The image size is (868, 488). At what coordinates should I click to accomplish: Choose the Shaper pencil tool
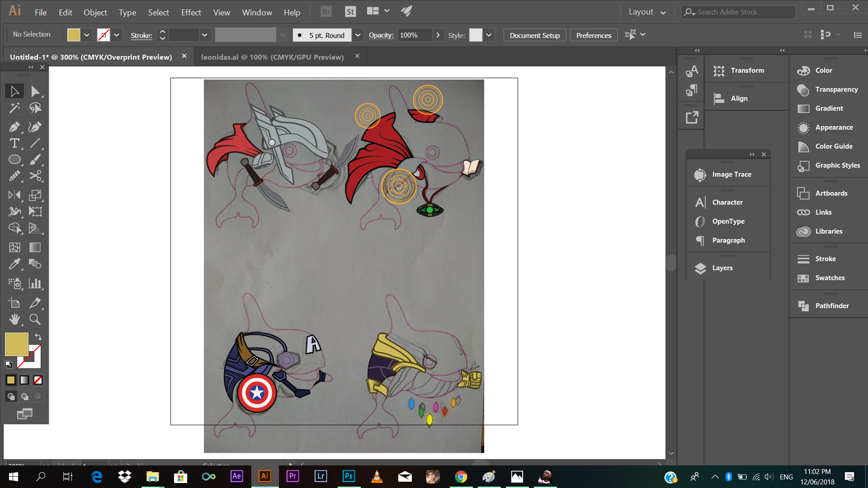[x=14, y=176]
